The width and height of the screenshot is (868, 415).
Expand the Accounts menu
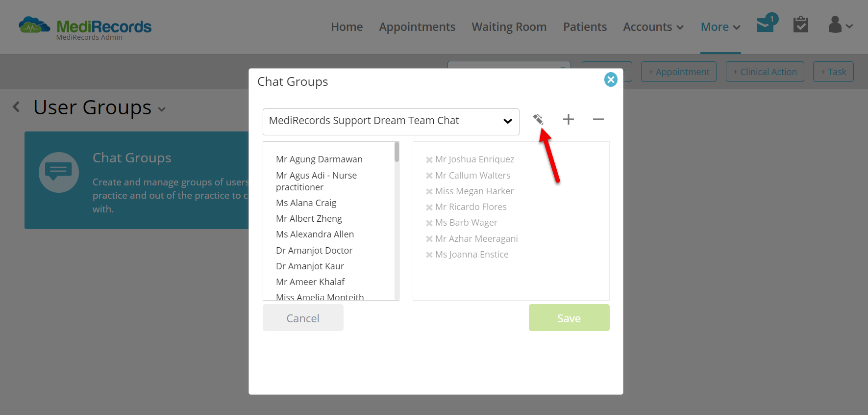point(653,27)
